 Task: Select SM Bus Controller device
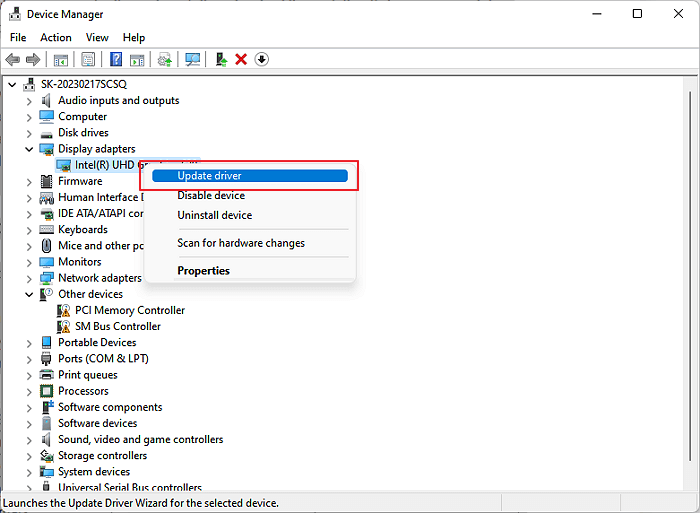point(118,326)
